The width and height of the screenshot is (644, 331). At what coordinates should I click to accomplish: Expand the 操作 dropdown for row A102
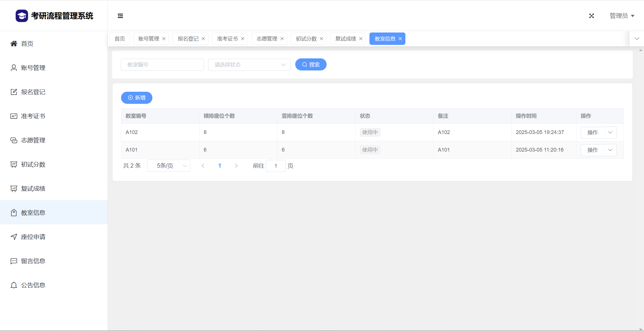tap(610, 133)
